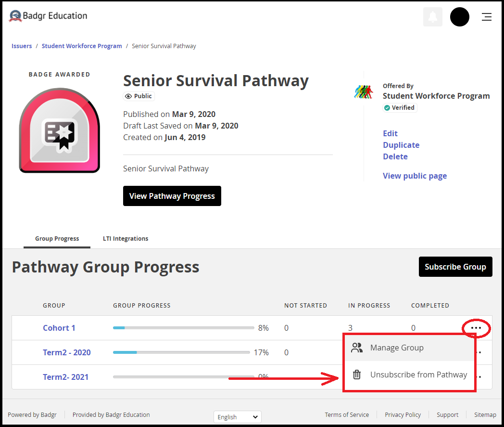Click the Pathway Group Progress heading
Viewport: 504px width, 427px height.
coord(105,267)
